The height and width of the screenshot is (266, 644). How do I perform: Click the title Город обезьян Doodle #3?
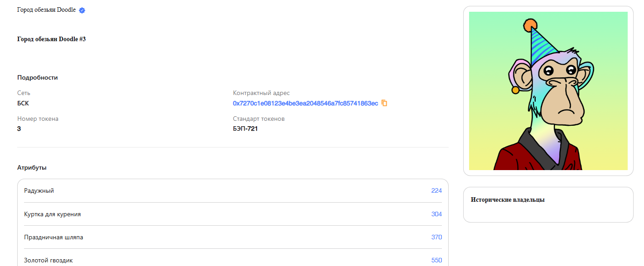click(x=51, y=39)
